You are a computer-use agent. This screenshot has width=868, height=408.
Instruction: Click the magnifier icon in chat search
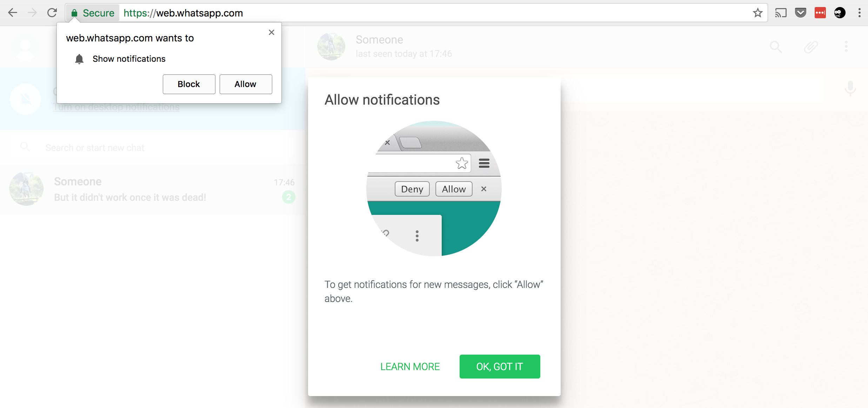coord(25,147)
